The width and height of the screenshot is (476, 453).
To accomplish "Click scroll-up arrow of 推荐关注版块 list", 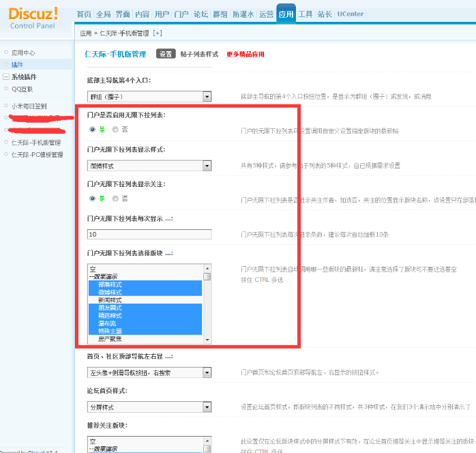I will 207,441.
